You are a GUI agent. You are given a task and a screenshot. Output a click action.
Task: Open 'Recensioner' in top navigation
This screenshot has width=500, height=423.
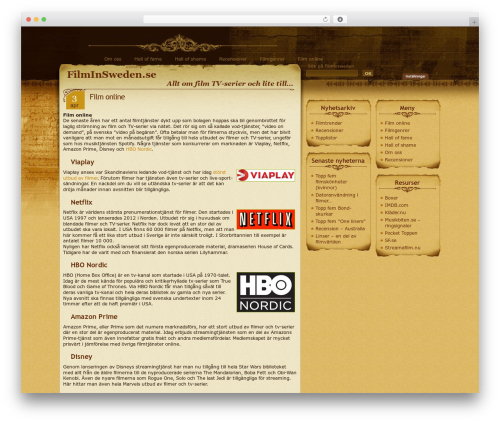tap(233, 59)
